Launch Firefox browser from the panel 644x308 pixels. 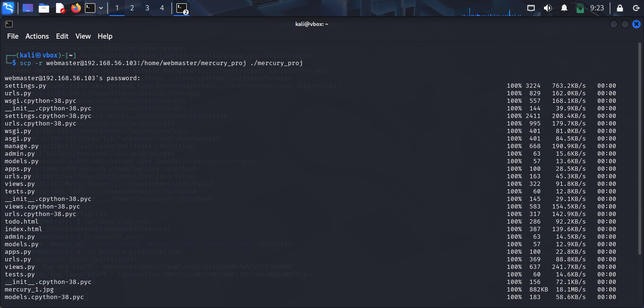tap(75, 8)
